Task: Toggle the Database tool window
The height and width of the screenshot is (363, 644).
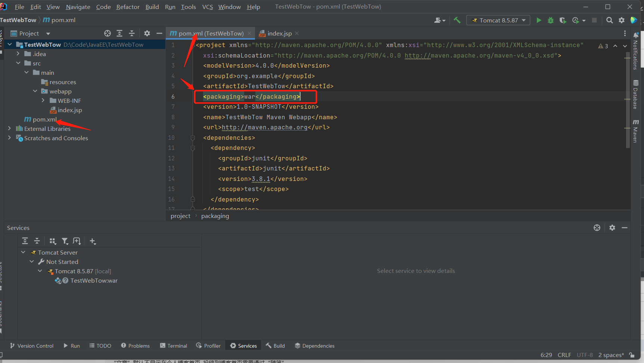Action: pyautogui.click(x=635, y=94)
